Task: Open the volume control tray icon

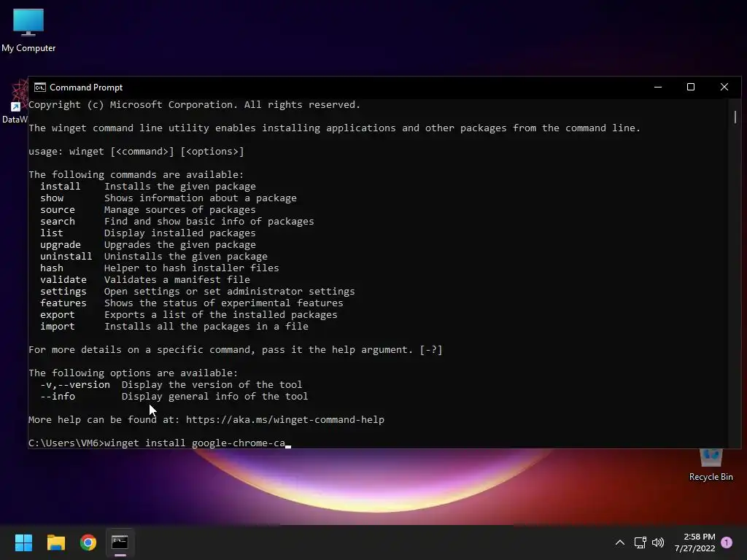Action: coord(658,542)
